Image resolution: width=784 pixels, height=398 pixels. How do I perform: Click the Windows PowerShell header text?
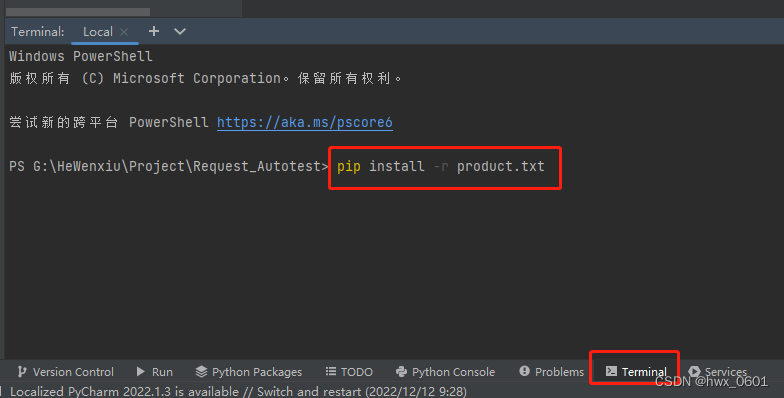[80, 56]
